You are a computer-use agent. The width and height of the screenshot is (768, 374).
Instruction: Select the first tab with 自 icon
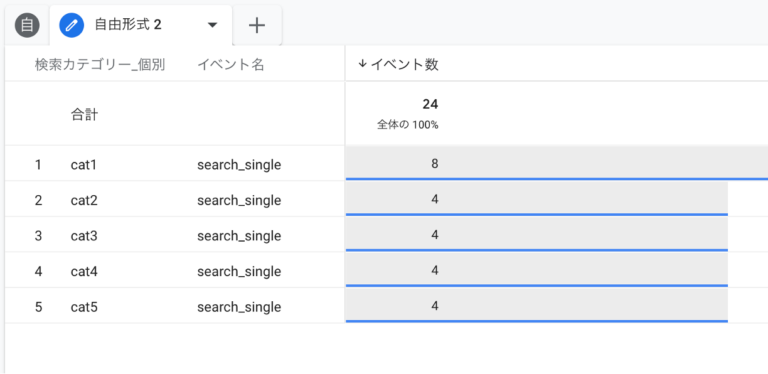(x=27, y=25)
